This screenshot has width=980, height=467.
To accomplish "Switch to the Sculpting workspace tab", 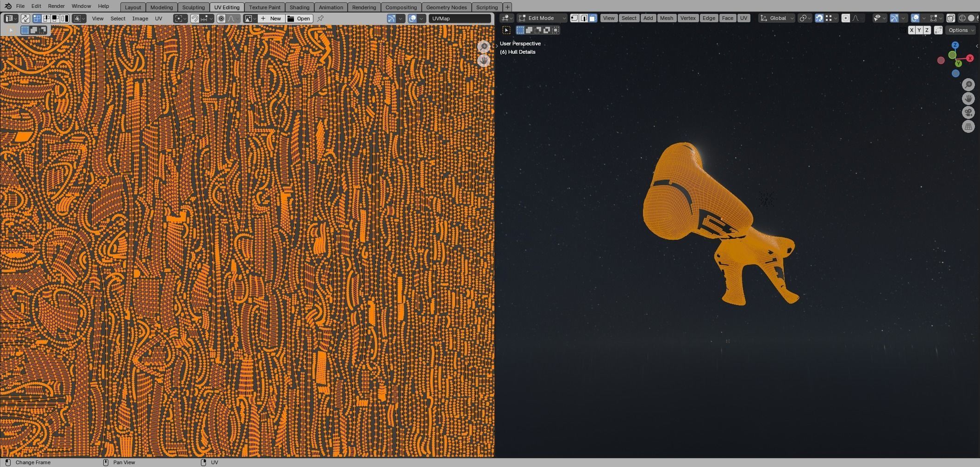I will tap(194, 7).
